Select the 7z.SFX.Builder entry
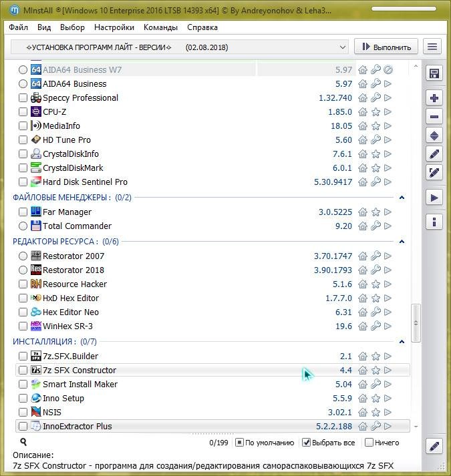 click(x=212, y=356)
